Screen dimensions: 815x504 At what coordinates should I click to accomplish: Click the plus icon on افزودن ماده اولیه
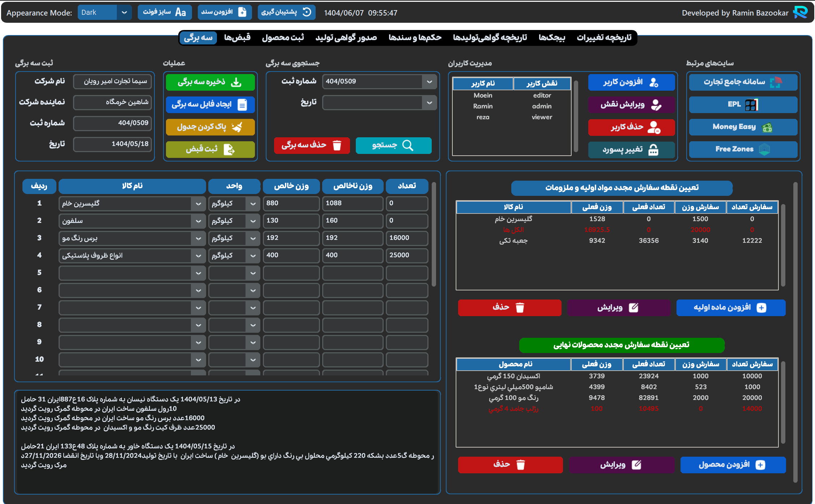(x=761, y=308)
